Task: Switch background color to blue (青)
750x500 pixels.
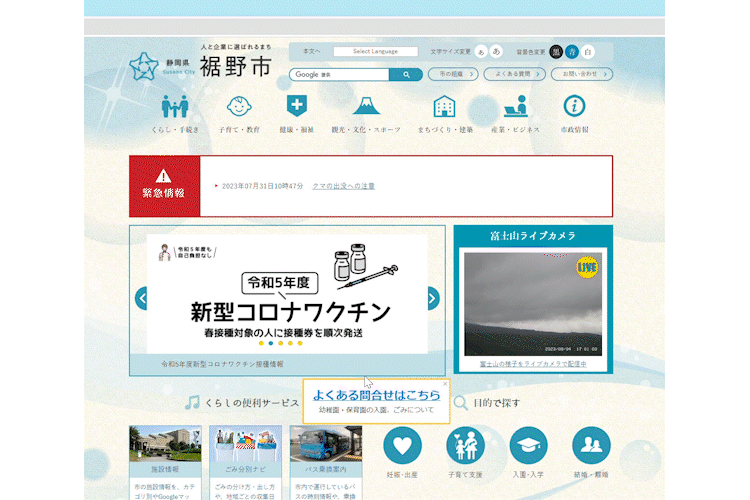Action: pyautogui.click(x=572, y=51)
